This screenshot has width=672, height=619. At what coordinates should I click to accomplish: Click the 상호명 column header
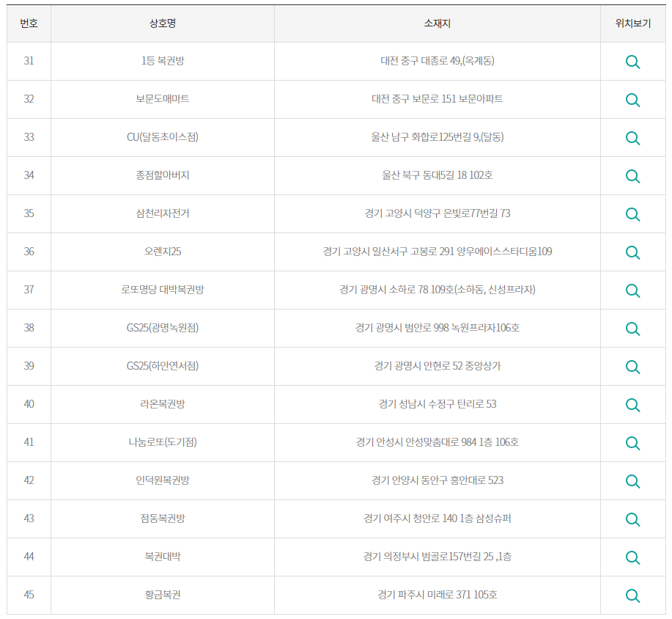tap(163, 23)
